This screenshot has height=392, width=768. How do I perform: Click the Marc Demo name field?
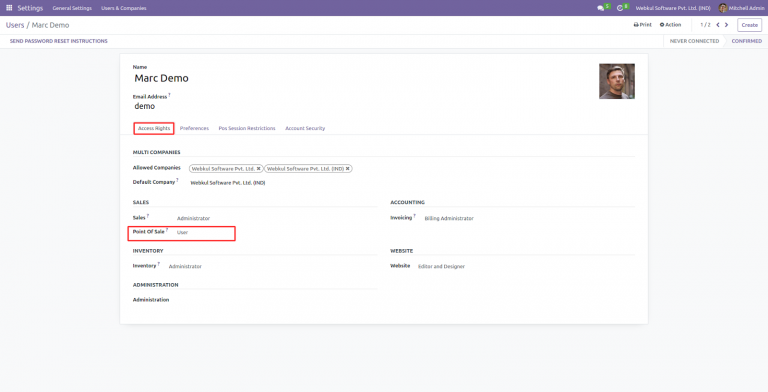[161, 78]
